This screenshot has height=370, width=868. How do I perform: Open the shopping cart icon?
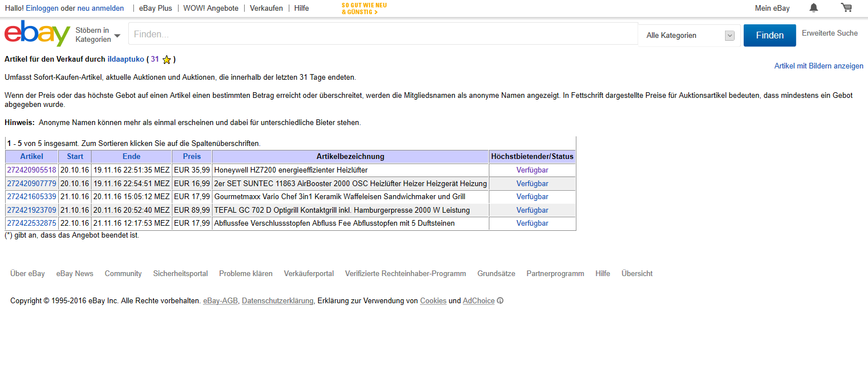(846, 7)
